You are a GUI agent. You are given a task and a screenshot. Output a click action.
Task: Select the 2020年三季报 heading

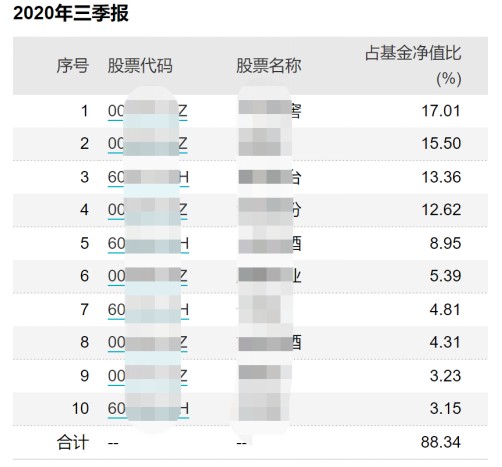coord(71,14)
